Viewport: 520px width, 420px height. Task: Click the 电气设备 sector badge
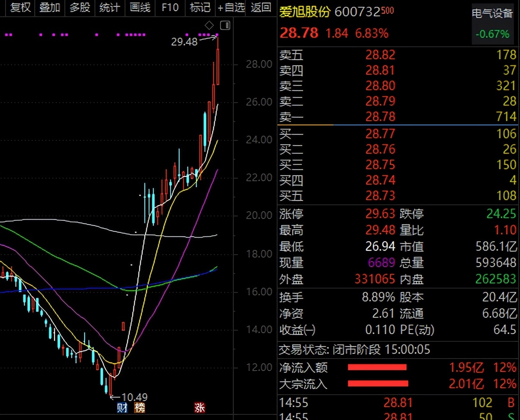point(492,14)
